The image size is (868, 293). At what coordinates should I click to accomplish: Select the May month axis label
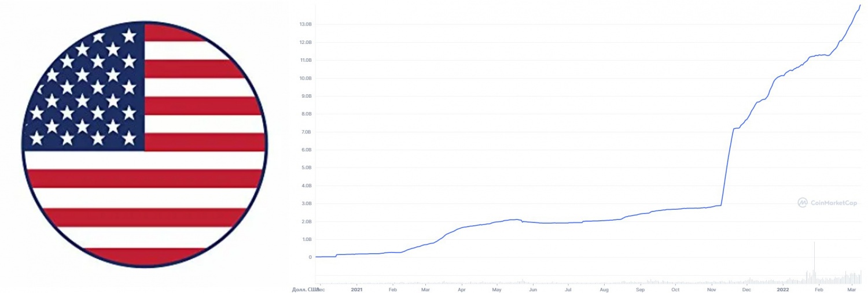pos(496,288)
